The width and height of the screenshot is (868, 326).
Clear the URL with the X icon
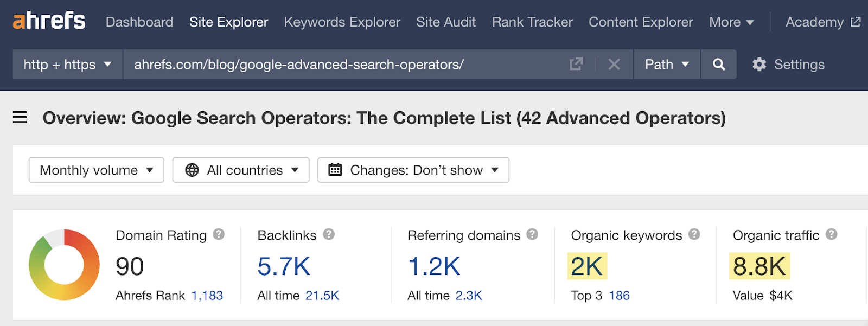click(x=614, y=65)
